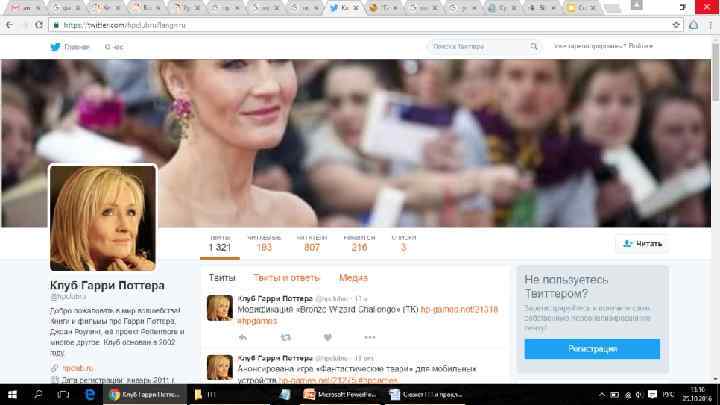Open the volume tray icon
This screenshot has height=405, width=720.
pos(639,395)
